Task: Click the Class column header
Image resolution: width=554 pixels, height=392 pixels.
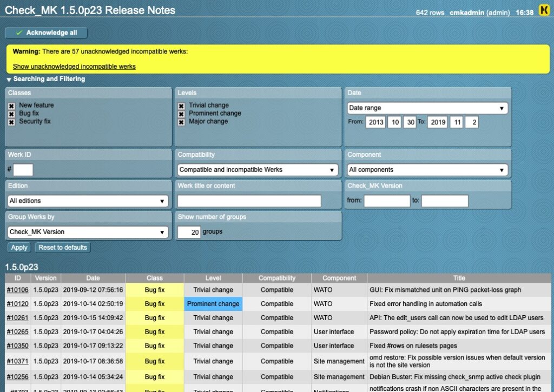Action: pos(154,278)
